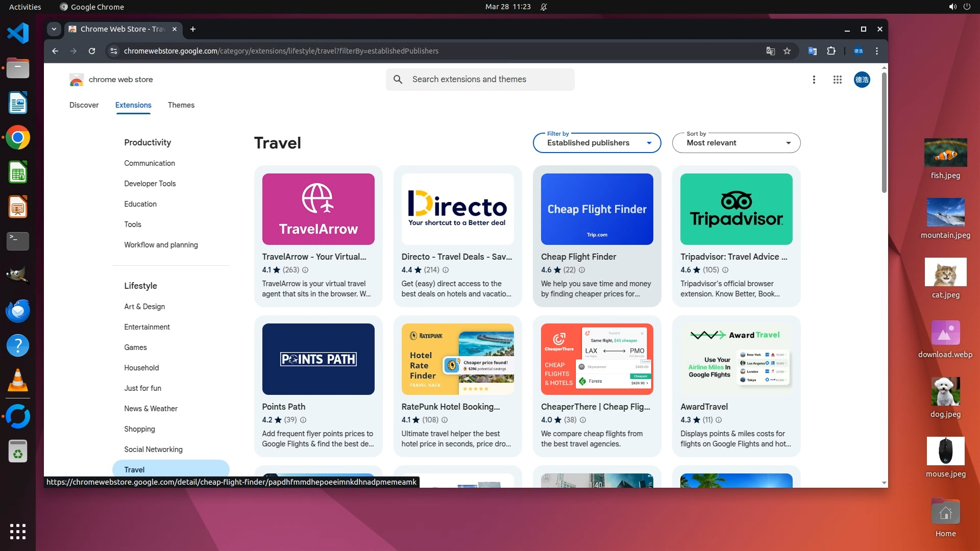
Task: Click the Search extensions and themes field
Action: 480,80
